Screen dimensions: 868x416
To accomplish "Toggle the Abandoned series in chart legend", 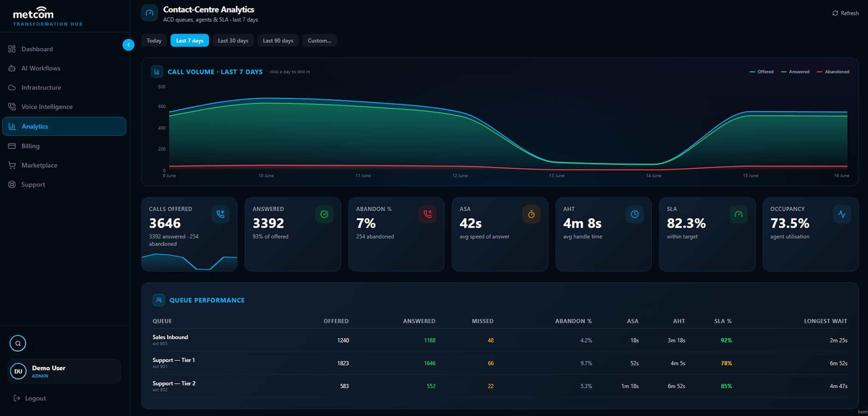I will (x=833, y=72).
